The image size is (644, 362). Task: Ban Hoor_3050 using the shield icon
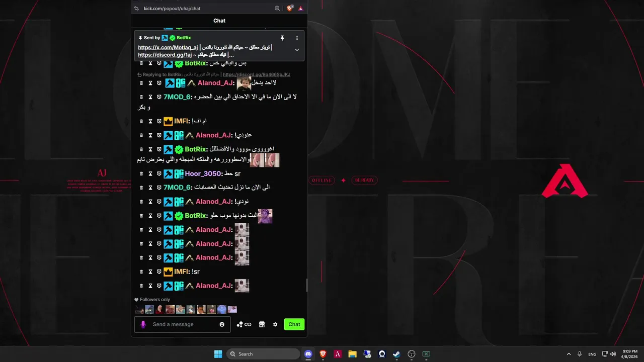[159, 174]
